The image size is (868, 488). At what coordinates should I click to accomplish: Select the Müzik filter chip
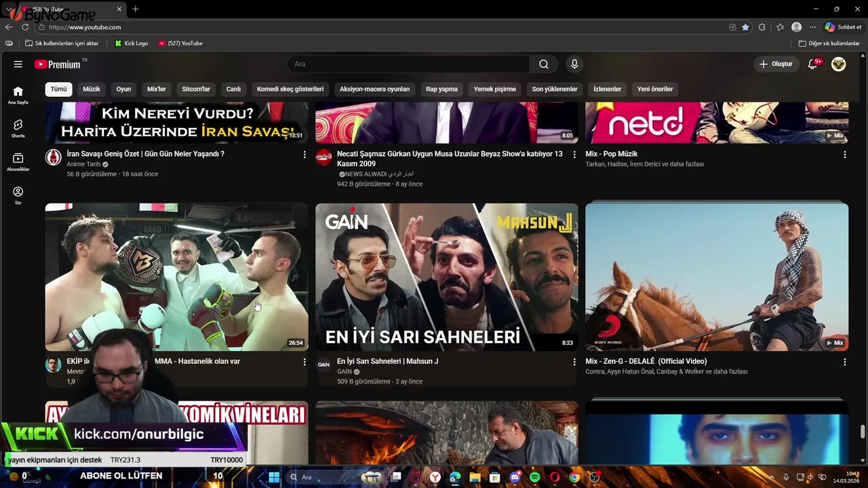(92, 89)
